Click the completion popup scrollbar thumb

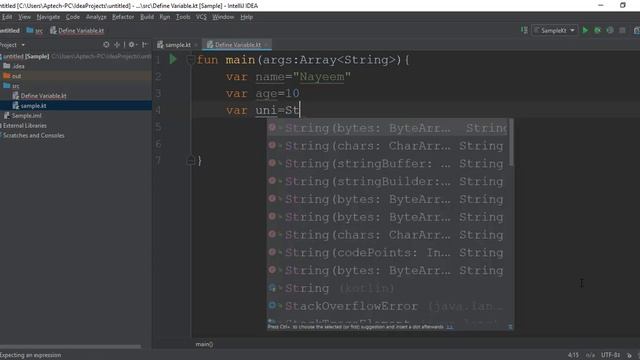(x=511, y=143)
